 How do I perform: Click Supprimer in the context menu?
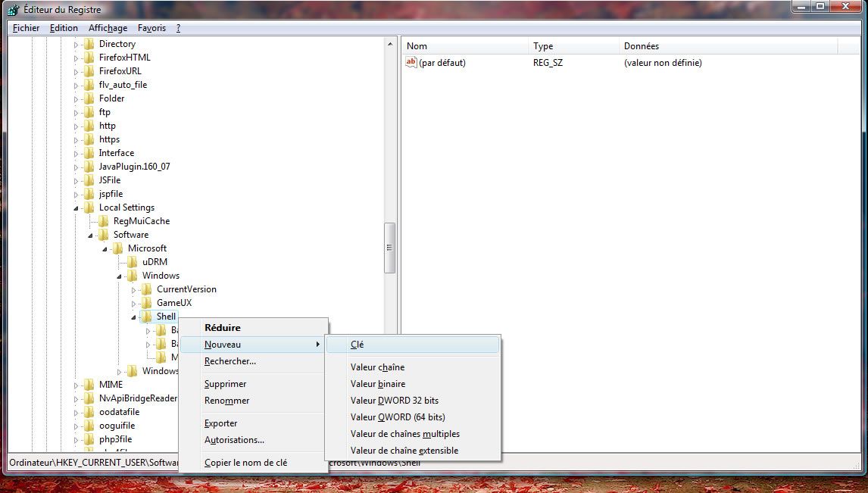(225, 384)
